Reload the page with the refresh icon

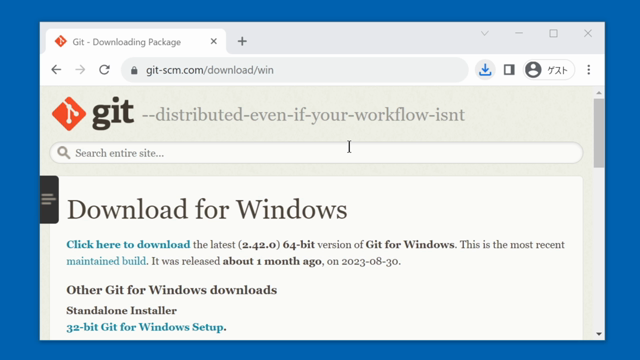click(x=104, y=70)
